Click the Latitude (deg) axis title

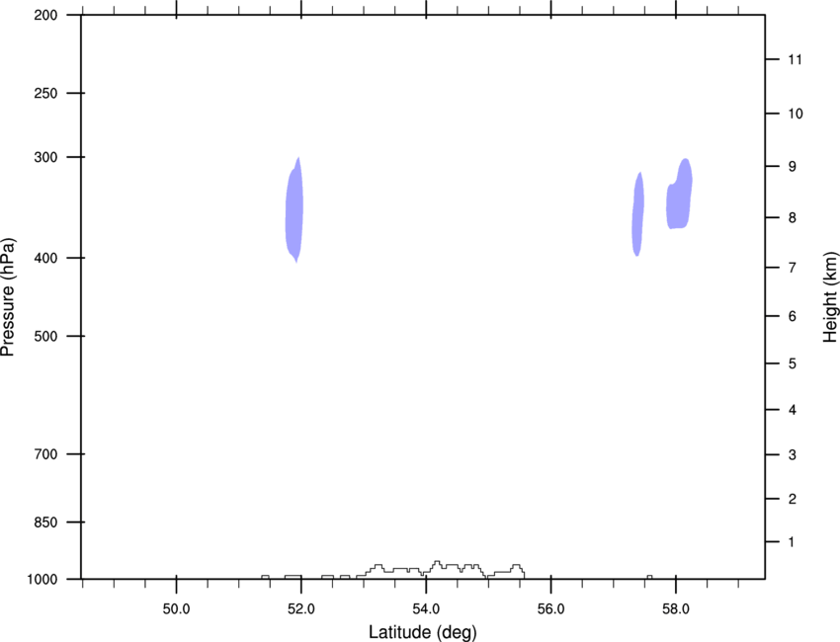coord(422,632)
